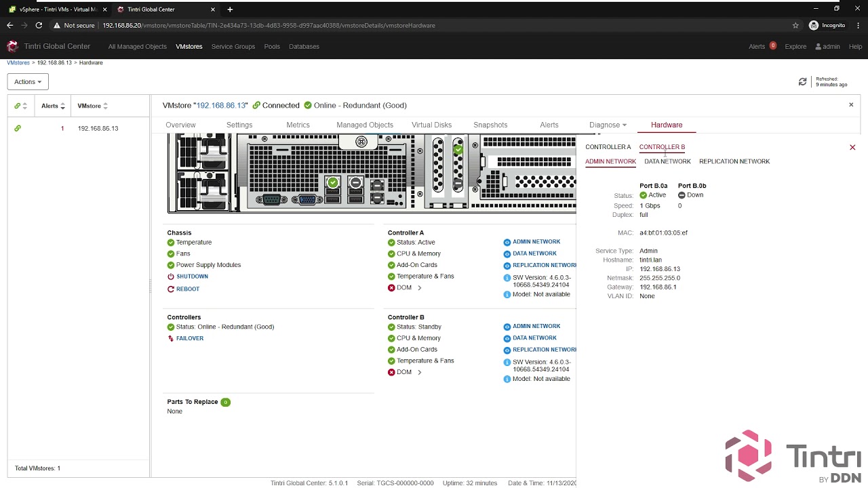Sort by the connection status column
The width and height of the screenshot is (868, 488).
point(20,106)
